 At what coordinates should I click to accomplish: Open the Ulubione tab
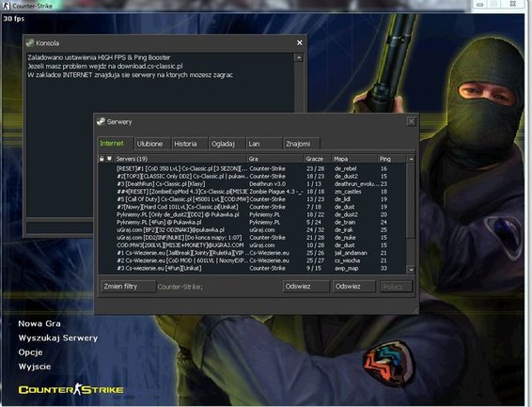tap(152, 144)
